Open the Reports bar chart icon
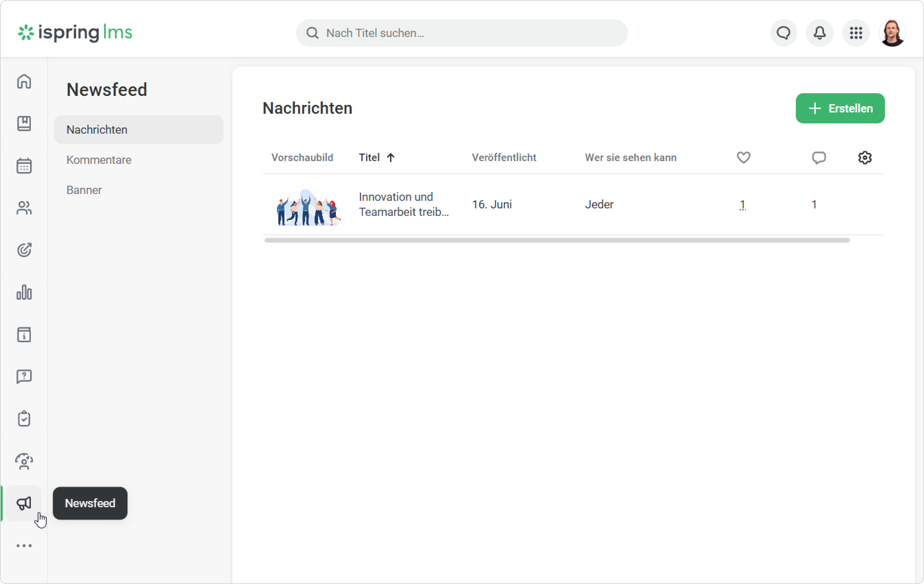This screenshot has height=584, width=924. click(24, 292)
